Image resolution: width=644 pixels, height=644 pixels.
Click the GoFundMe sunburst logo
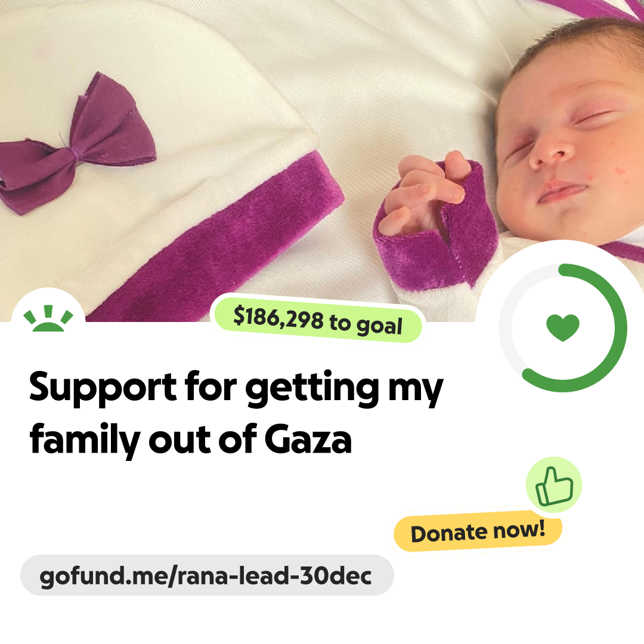click(x=48, y=318)
